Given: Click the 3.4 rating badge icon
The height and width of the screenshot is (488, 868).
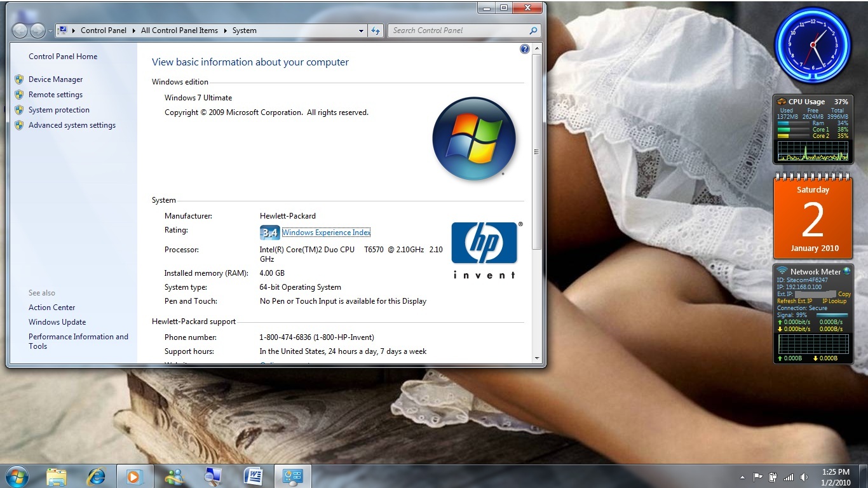Looking at the screenshot, I should (x=269, y=233).
